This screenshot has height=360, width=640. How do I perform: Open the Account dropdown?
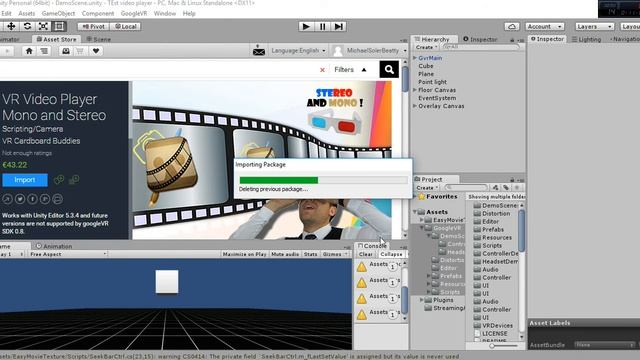pyautogui.click(x=544, y=27)
